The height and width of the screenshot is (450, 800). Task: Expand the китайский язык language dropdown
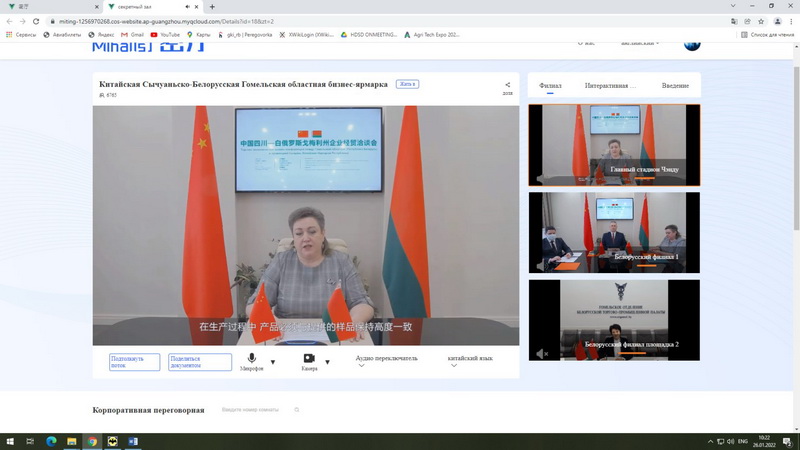click(470, 361)
